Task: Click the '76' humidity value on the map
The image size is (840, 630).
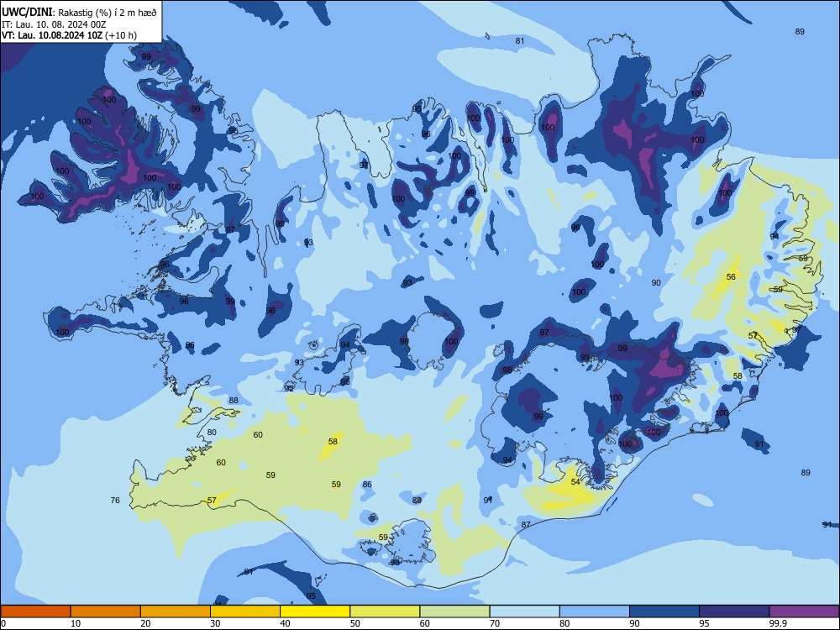Action: (x=115, y=501)
